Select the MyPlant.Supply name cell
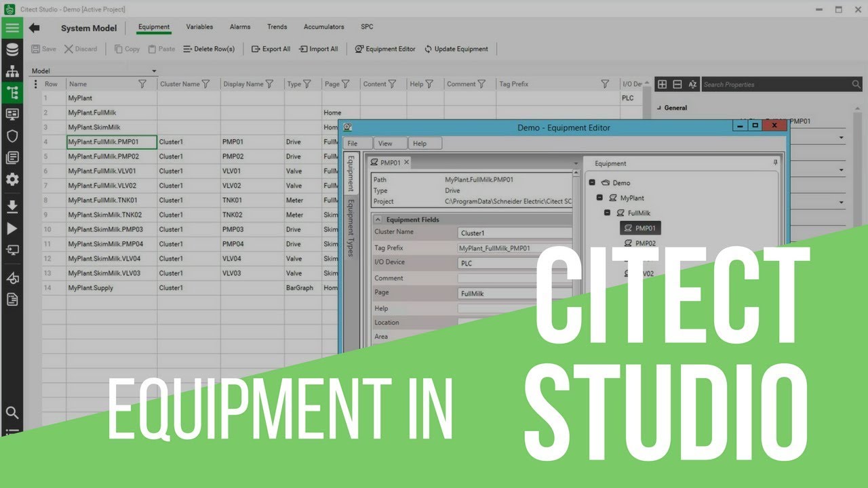Viewport: 868px width, 488px height. pos(112,288)
